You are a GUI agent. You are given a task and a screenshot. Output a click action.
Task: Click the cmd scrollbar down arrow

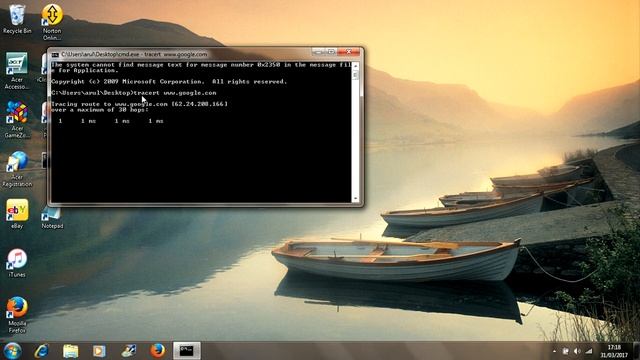pyautogui.click(x=355, y=199)
